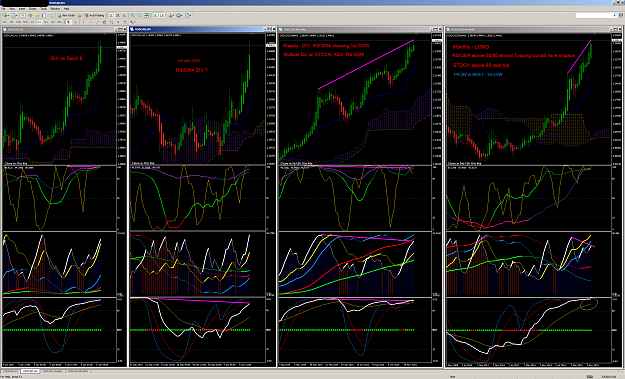
Task: Select the Equidistant Channel tool
Action: click(104, 22)
